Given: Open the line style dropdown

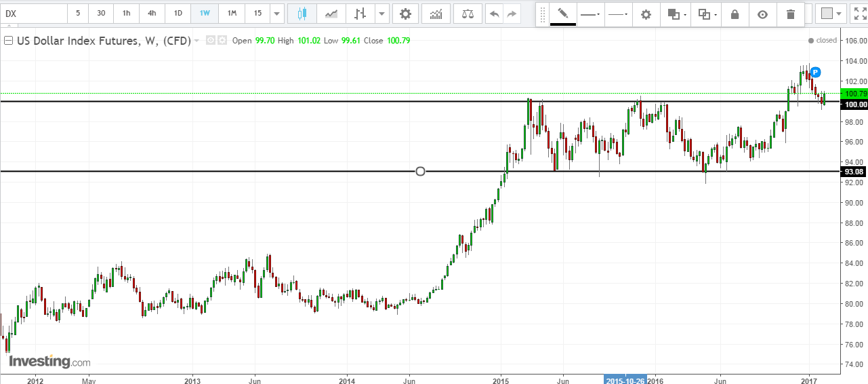Looking at the screenshot, I should pyautogui.click(x=617, y=14).
